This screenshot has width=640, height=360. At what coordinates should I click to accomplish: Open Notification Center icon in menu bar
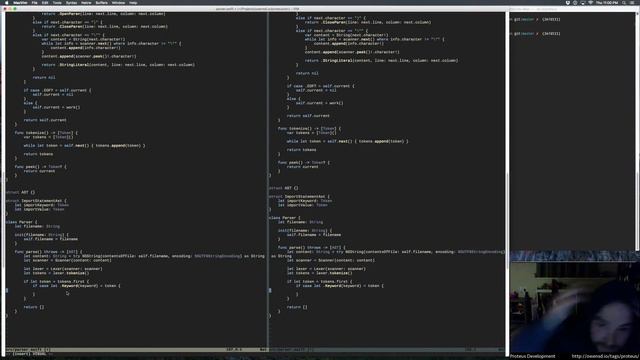pos(633,2)
